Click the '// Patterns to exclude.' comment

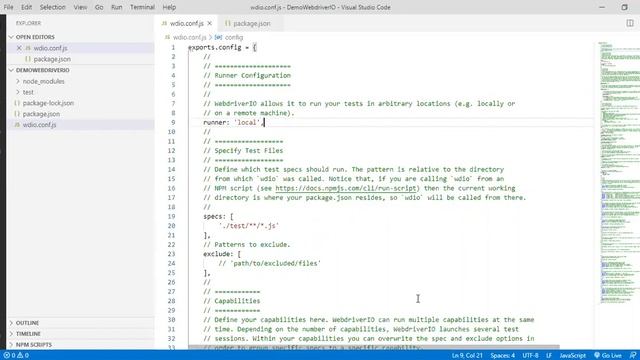(x=247, y=245)
